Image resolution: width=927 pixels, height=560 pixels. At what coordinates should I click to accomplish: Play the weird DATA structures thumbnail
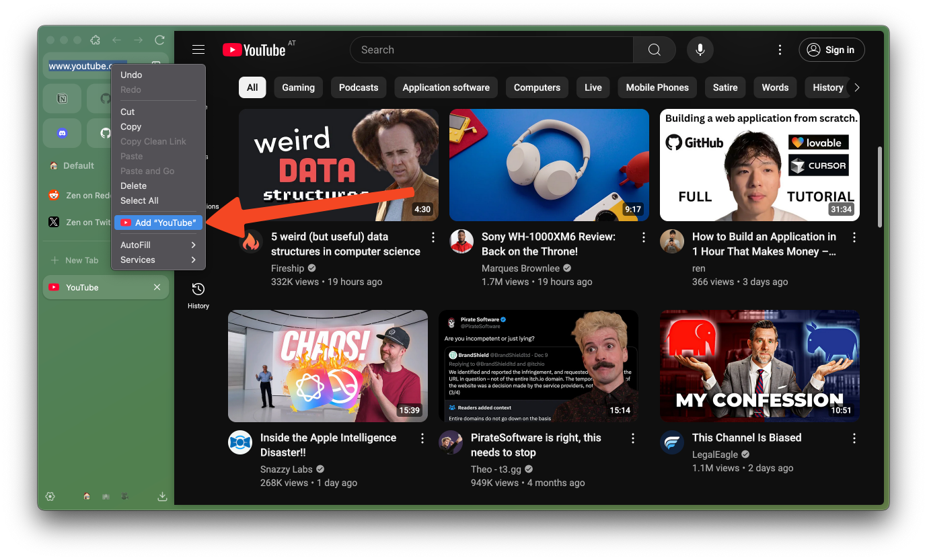pos(338,165)
